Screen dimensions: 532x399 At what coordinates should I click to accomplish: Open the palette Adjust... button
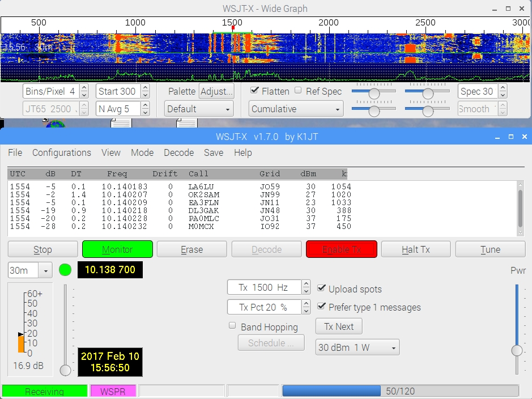pos(216,91)
